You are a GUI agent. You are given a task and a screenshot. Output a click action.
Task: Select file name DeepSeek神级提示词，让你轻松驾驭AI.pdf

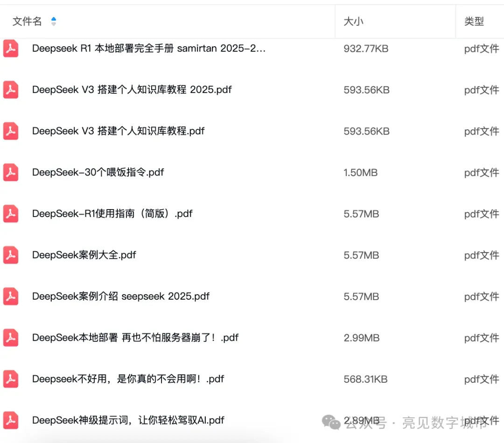tap(128, 420)
